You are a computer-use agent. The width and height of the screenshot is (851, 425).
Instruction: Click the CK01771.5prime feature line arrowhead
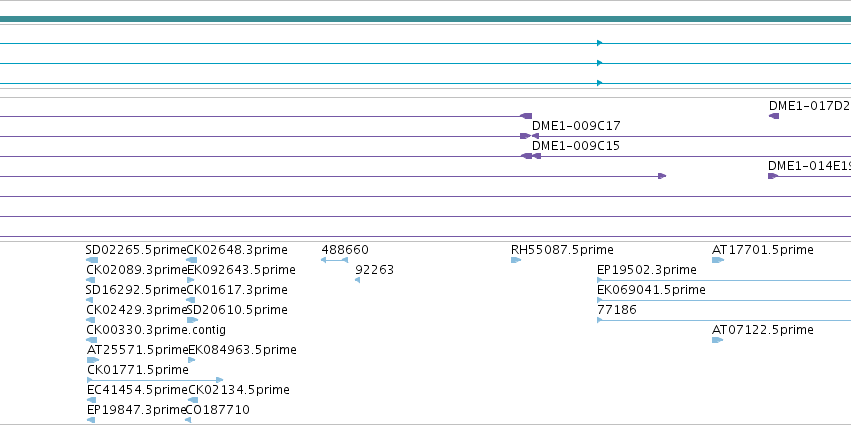(219, 380)
